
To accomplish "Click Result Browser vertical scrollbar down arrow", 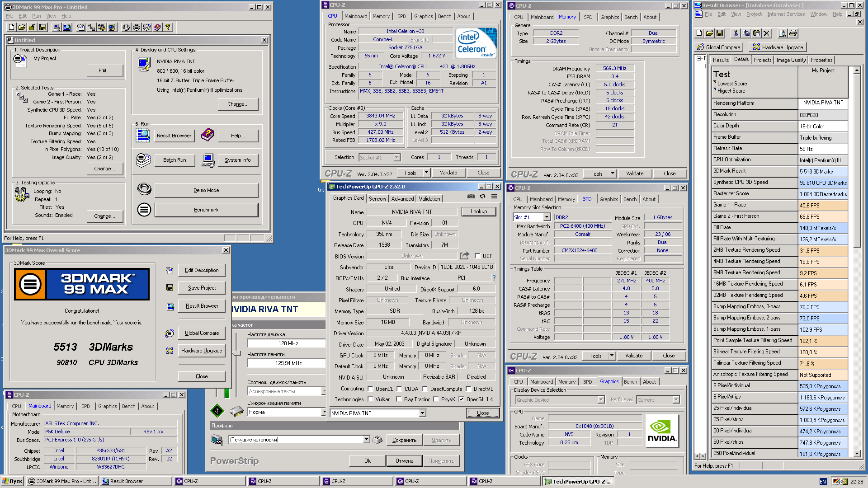I will click(x=857, y=454).
